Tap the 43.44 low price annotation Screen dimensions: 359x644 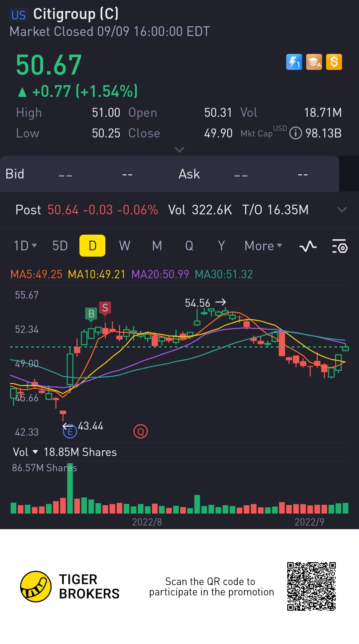[x=90, y=426]
